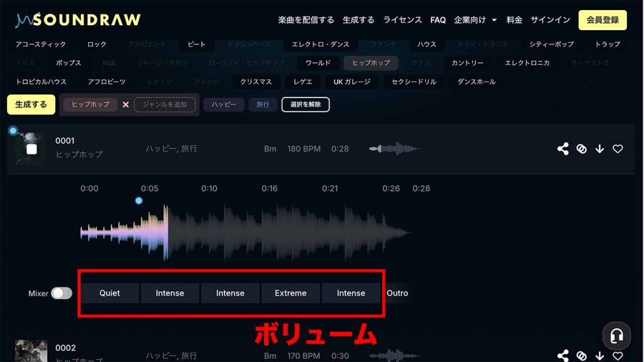This screenshot has height=362, width=644.
Task: Open ライセンス page
Action: pos(402,19)
